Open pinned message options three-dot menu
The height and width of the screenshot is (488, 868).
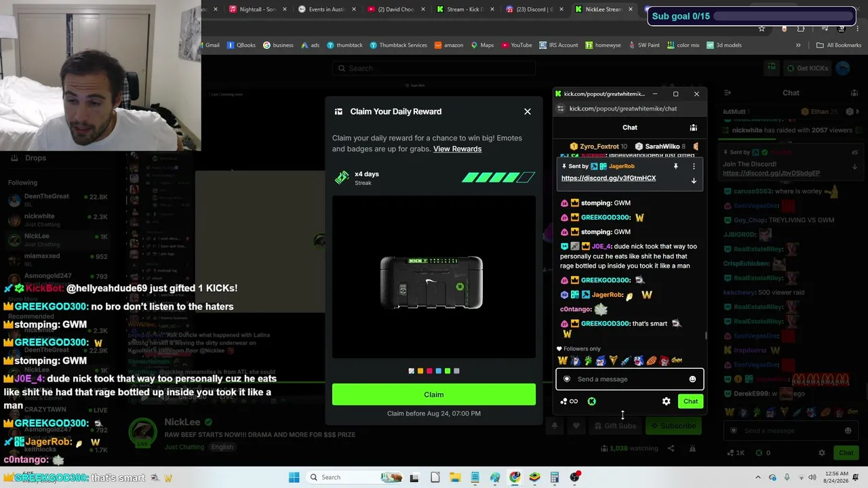pos(693,166)
